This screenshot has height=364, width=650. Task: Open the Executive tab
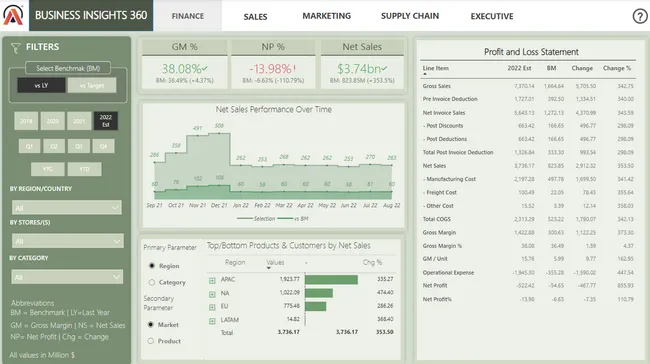(x=492, y=16)
